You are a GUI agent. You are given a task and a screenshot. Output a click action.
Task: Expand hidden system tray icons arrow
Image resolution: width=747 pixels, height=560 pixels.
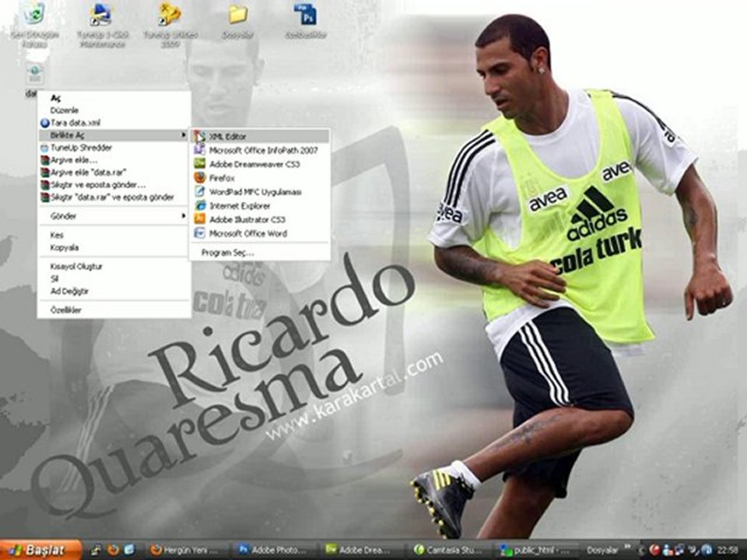642,551
